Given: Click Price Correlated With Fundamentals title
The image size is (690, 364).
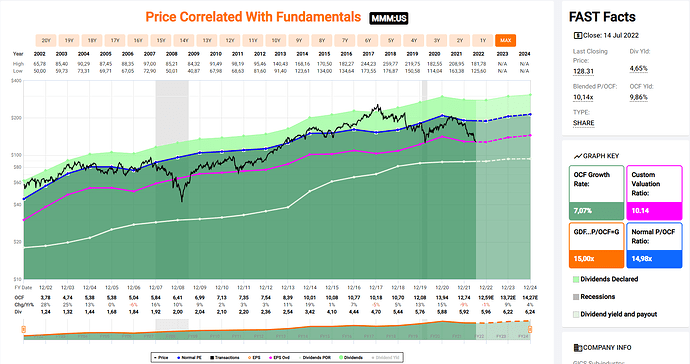Looking at the screenshot, I should pyautogui.click(x=253, y=17).
